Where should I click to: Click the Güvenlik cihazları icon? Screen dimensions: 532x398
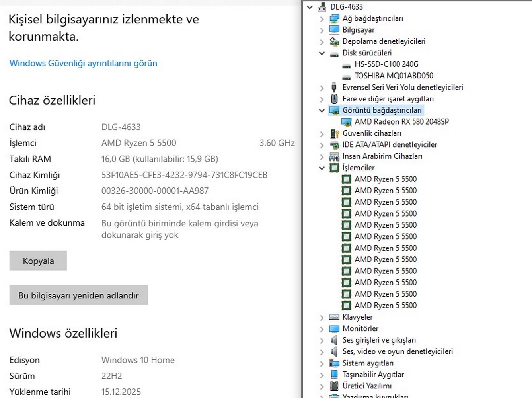[x=334, y=133]
